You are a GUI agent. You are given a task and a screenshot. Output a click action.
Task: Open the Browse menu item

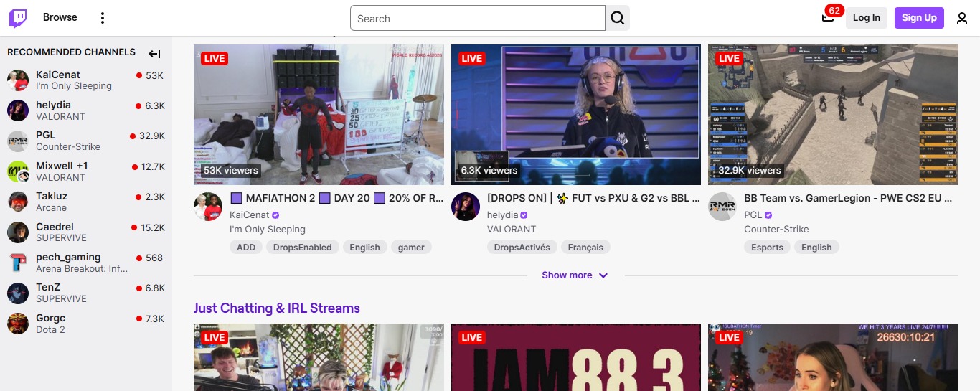60,17
